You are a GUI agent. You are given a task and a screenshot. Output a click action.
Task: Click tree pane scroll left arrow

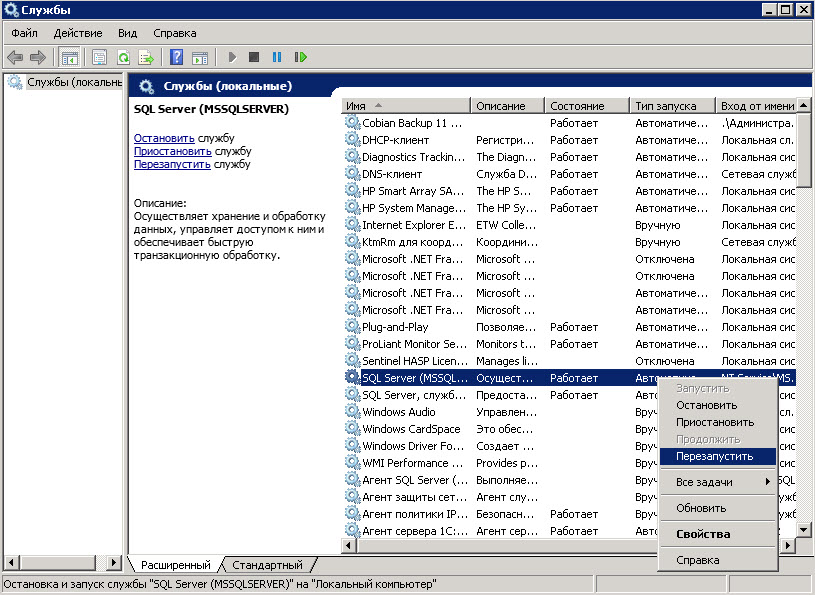click(x=11, y=562)
